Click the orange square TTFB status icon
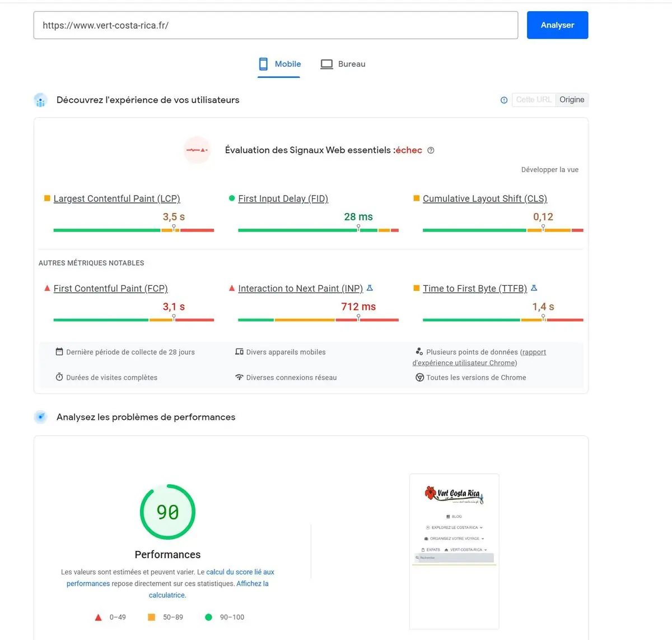 coord(417,288)
